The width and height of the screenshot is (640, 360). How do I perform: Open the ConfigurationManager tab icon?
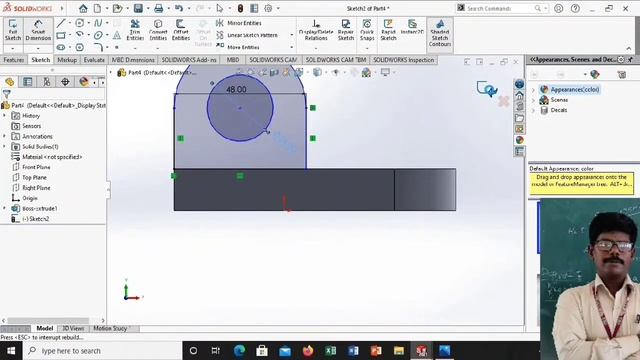click(47, 82)
